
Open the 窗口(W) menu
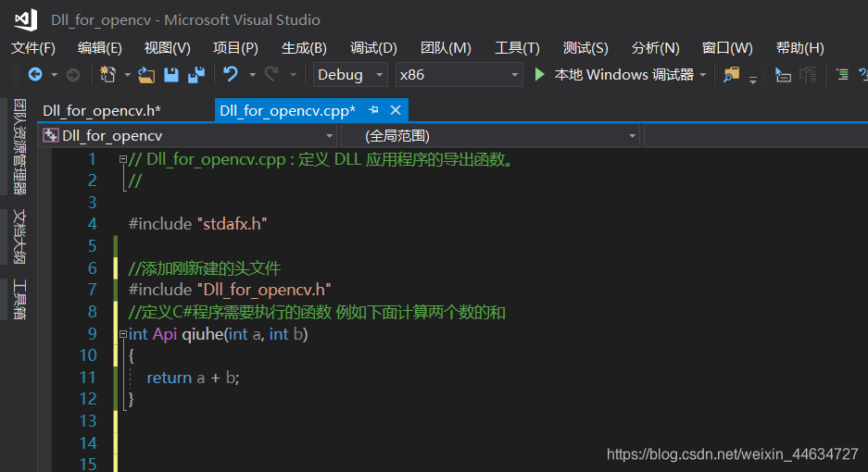[727, 48]
